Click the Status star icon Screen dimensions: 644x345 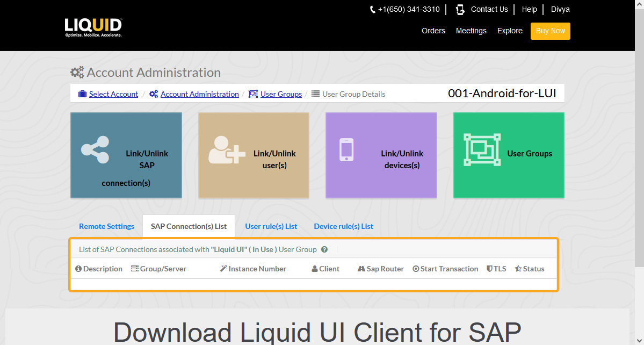pyautogui.click(x=518, y=269)
